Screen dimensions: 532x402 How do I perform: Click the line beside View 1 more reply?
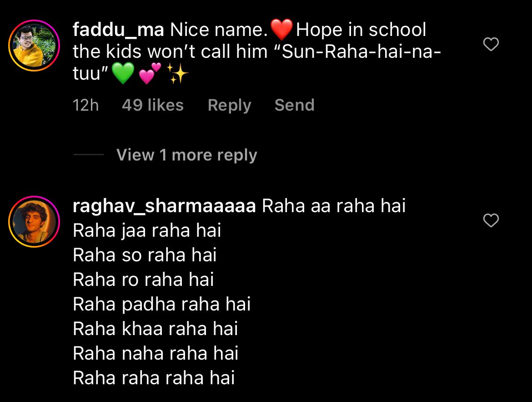[x=89, y=155]
